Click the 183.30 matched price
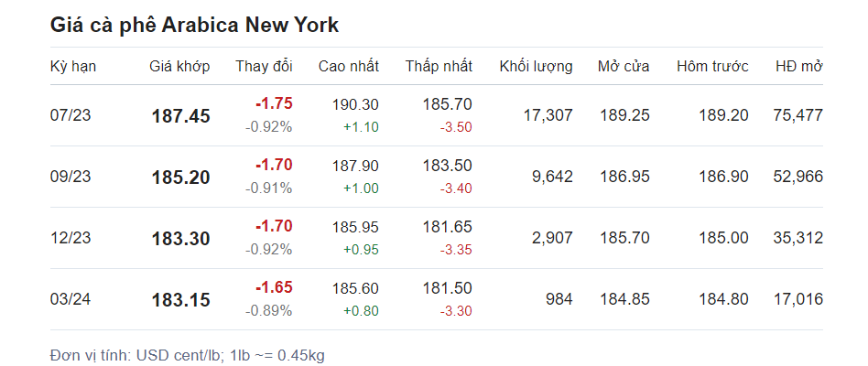This screenshot has width=868, height=366. 180,239
